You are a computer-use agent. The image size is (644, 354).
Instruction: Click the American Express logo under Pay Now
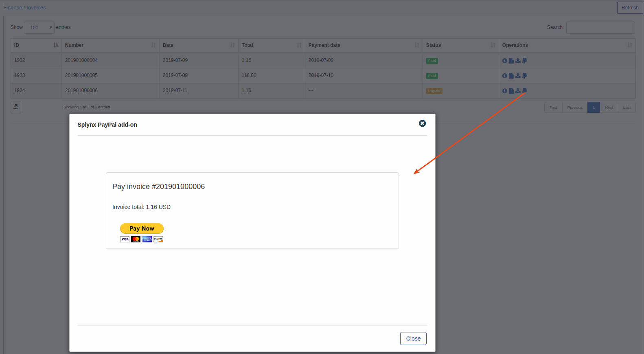[147, 239]
